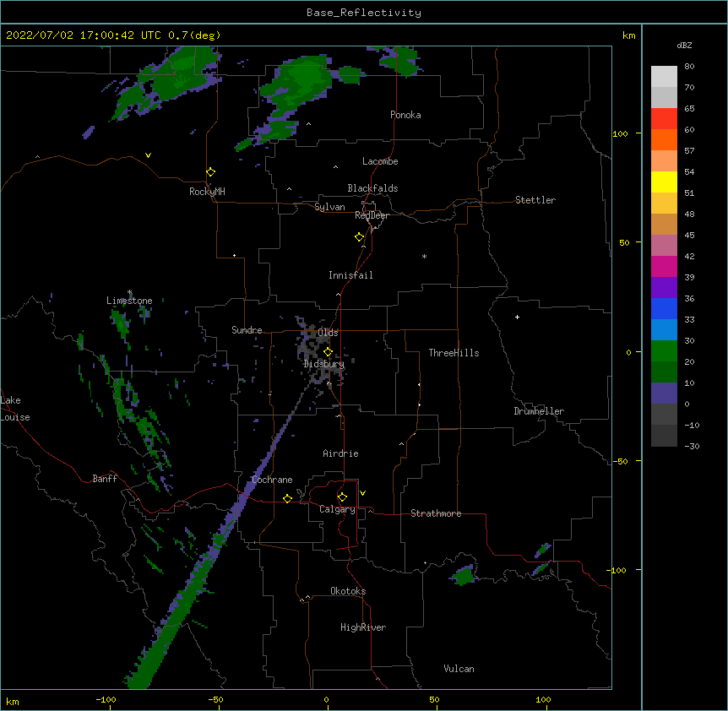Pick the bright green 20-30 dBZ legend swatch
This screenshot has width=728, height=711.
click(664, 351)
